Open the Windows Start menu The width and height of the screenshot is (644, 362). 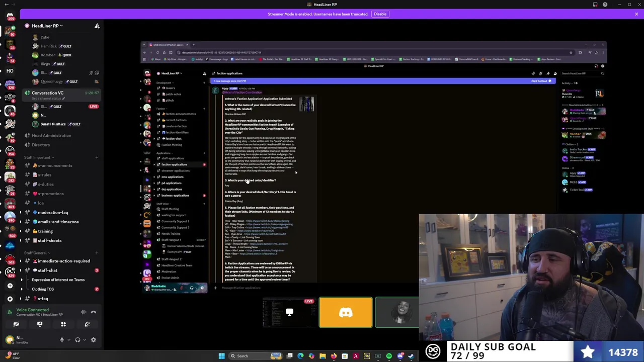coord(221,356)
